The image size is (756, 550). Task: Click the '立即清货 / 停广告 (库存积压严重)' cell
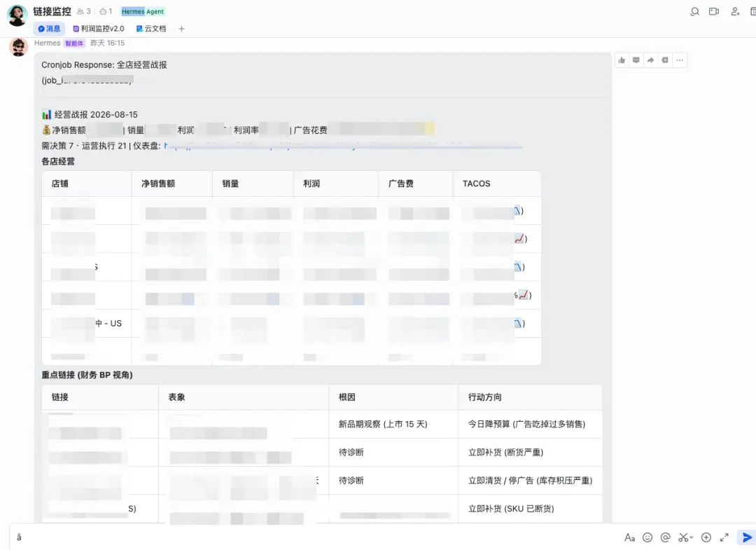531,481
